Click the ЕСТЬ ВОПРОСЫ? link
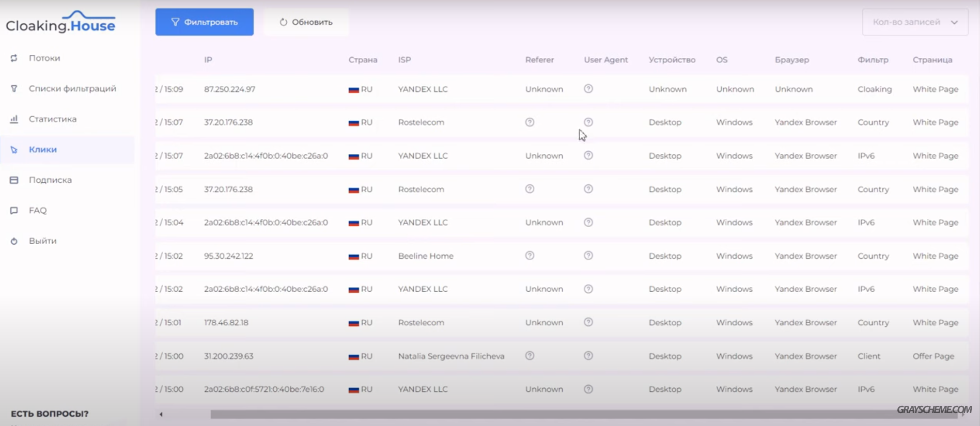980x426 pixels. point(50,414)
